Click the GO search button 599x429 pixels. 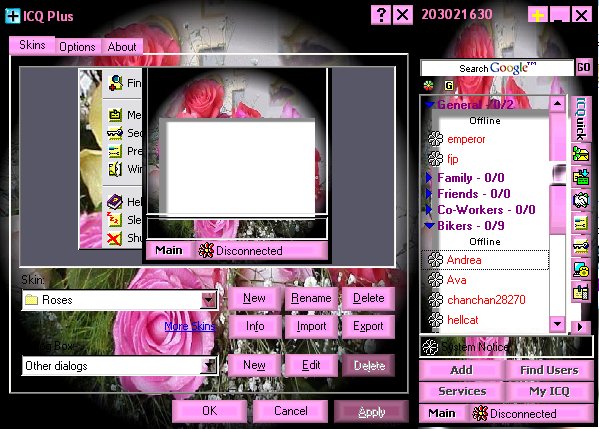[583, 67]
